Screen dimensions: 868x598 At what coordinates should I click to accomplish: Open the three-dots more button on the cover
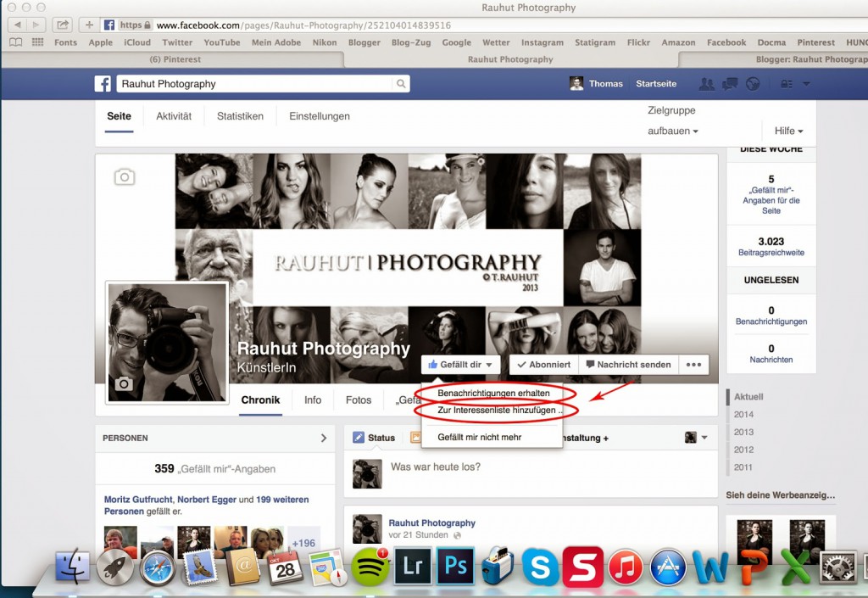click(693, 365)
